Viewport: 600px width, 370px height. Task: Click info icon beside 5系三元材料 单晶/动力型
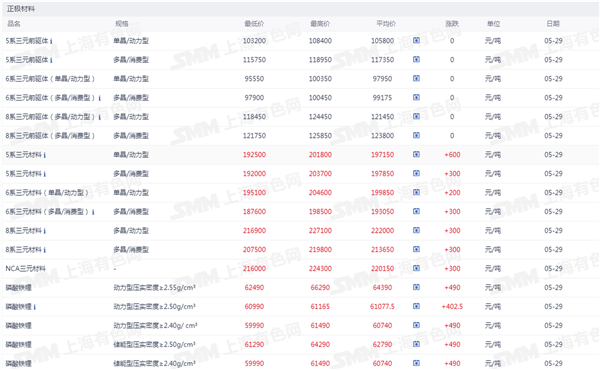click(x=45, y=155)
